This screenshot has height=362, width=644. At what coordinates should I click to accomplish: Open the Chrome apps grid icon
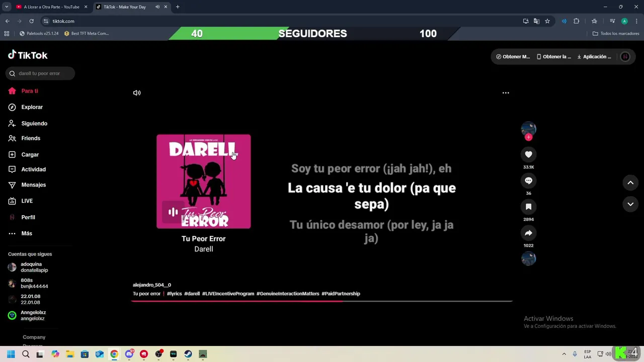7,34
